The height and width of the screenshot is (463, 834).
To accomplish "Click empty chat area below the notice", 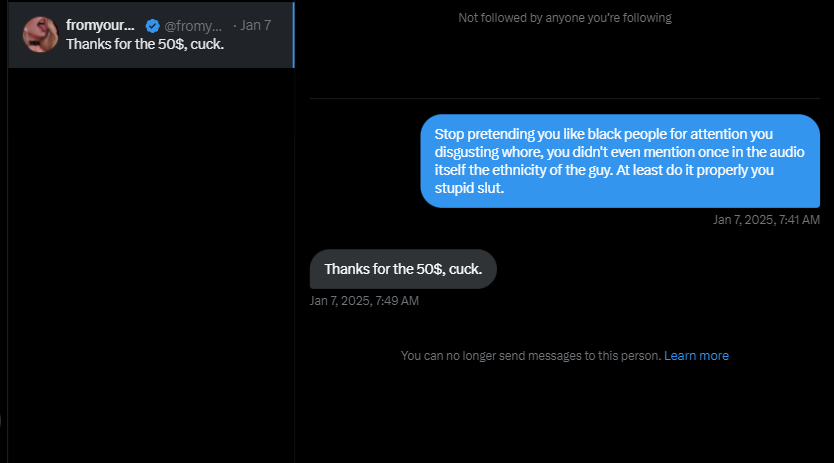I will (565, 415).
